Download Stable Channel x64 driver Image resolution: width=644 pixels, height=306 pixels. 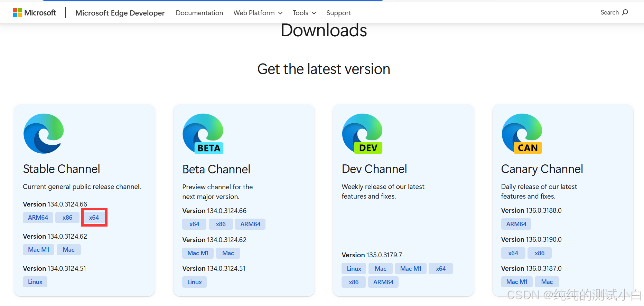[94, 218]
